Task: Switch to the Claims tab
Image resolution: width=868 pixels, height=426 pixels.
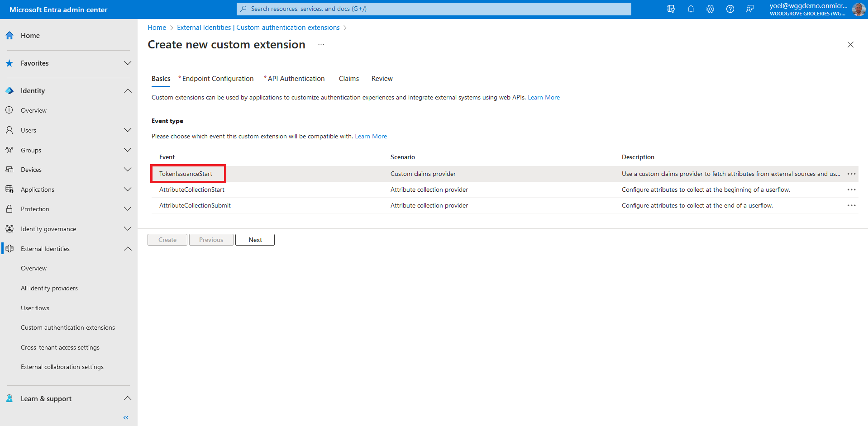Action: pyautogui.click(x=348, y=79)
